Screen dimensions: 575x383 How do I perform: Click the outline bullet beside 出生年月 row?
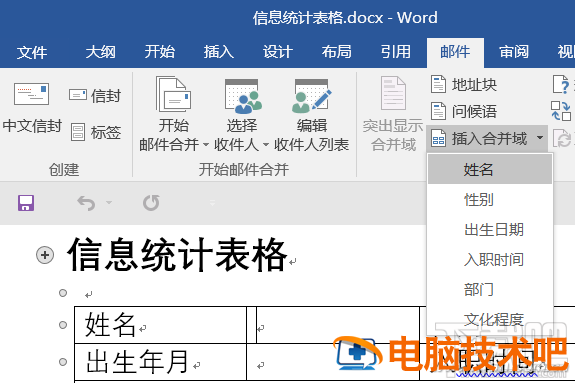point(63,362)
